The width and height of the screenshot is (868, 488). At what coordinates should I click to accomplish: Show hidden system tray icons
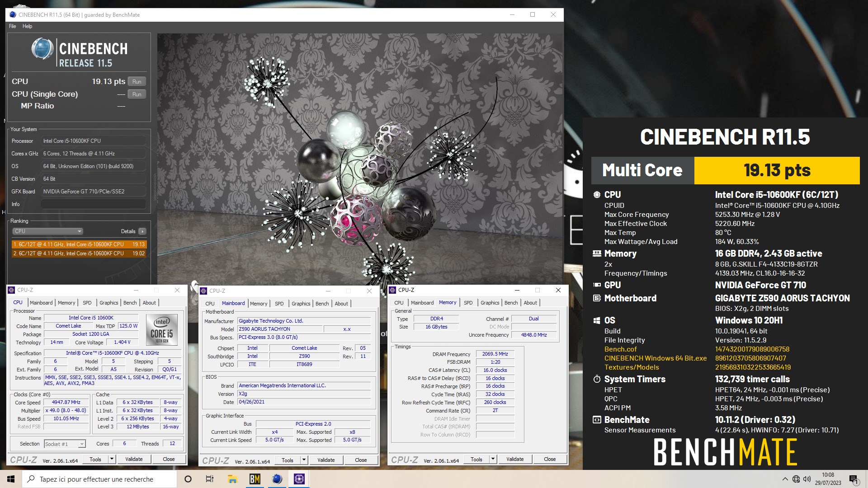785,479
